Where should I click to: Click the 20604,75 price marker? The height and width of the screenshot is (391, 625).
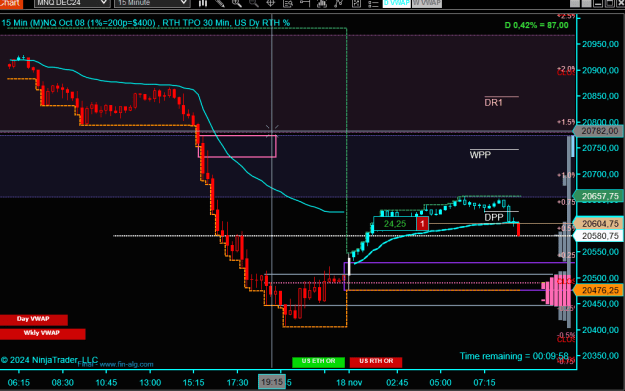(x=599, y=224)
